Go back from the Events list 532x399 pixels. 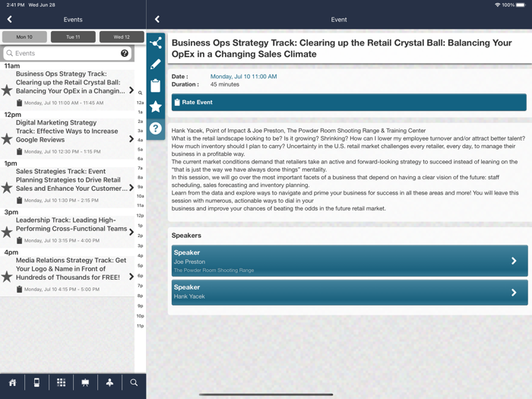click(x=9, y=19)
